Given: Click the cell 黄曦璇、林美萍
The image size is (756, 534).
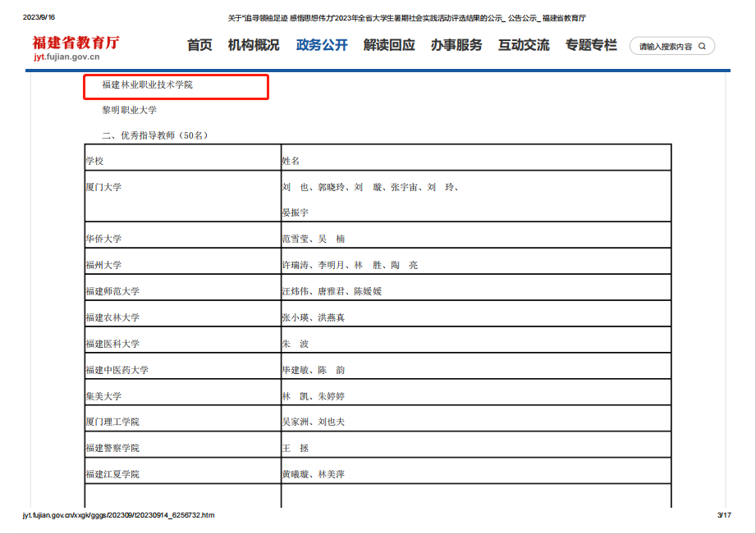Looking at the screenshot, I should 476,470.
